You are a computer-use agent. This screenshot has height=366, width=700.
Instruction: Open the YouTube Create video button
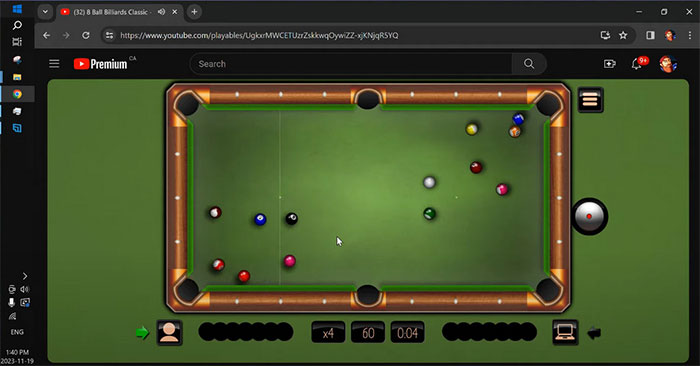610,64
